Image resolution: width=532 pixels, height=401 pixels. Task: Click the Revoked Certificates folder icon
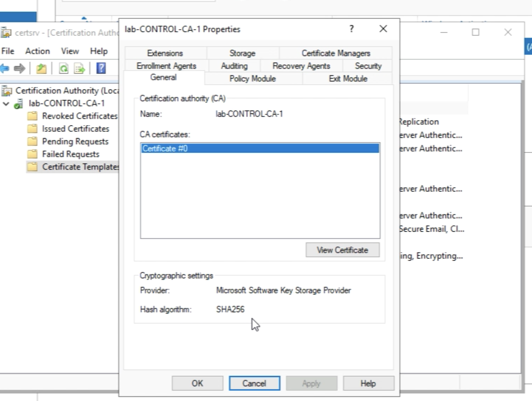(33, 116)
